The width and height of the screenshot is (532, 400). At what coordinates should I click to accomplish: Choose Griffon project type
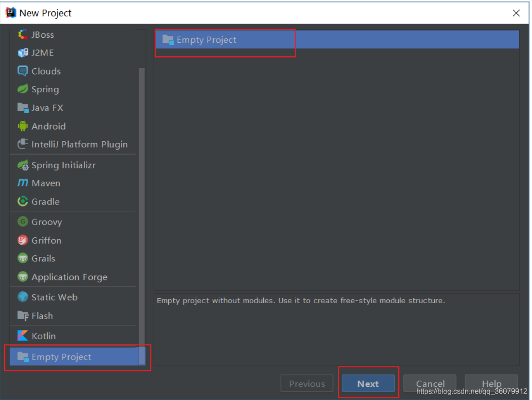click(x=73, y=240)
